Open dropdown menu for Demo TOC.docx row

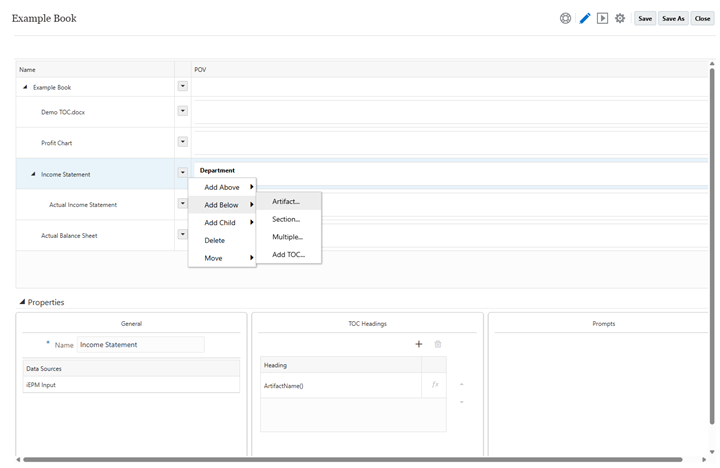coord(182,111)
